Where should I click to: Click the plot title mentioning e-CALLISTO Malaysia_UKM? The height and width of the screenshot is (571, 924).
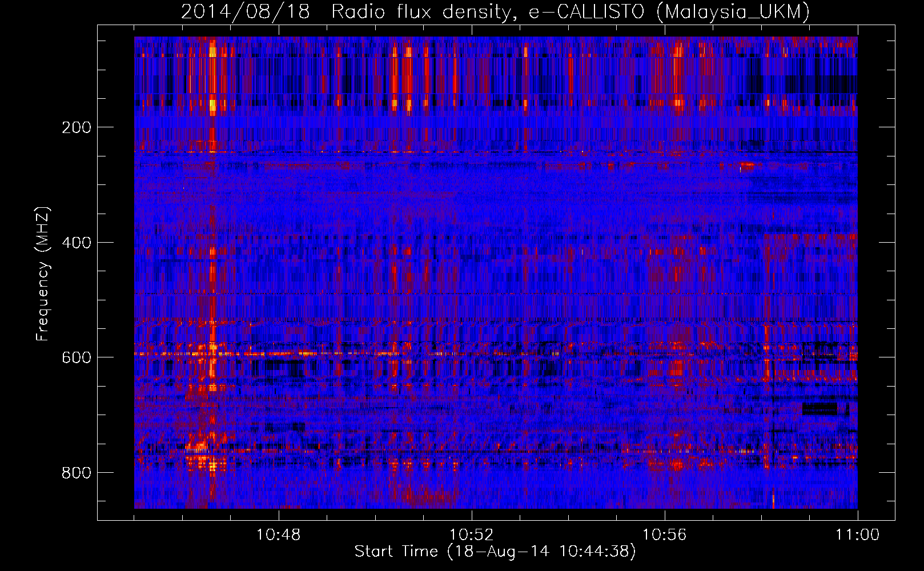click(x=495, y=11)
